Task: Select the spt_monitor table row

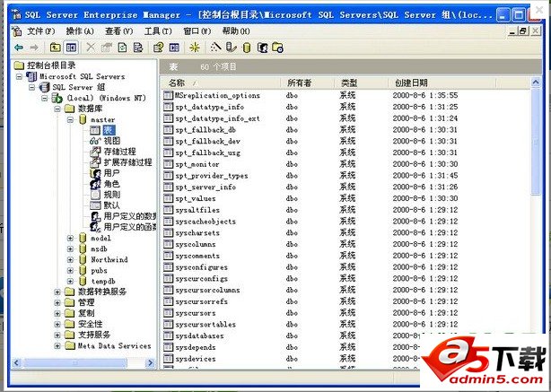Action: [x=191, y=164]
